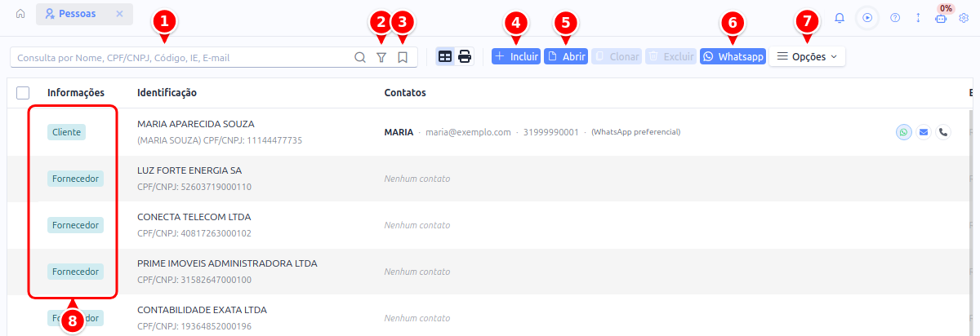Open the help question mark icon
Viewport: 980px width, 336px height.
[x=895, y=17]
